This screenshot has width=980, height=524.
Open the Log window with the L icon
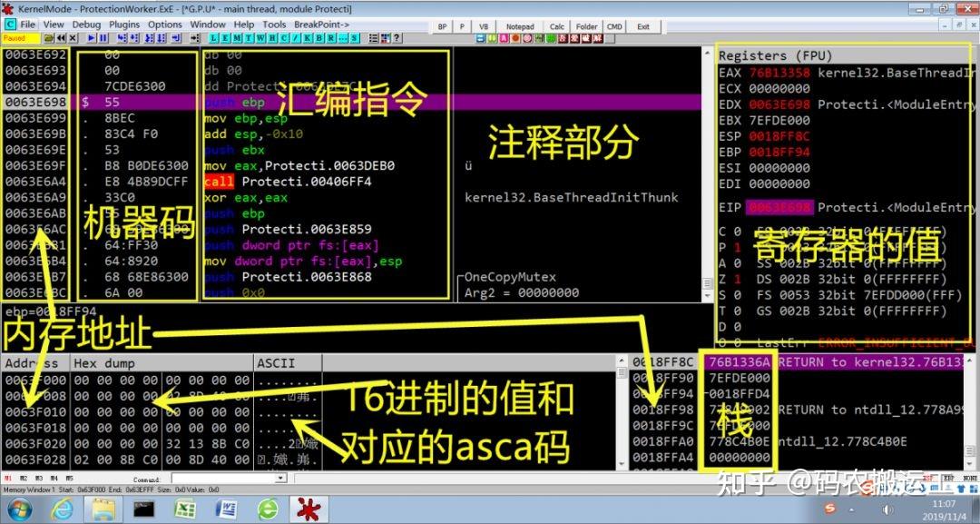tap(213, 38)
